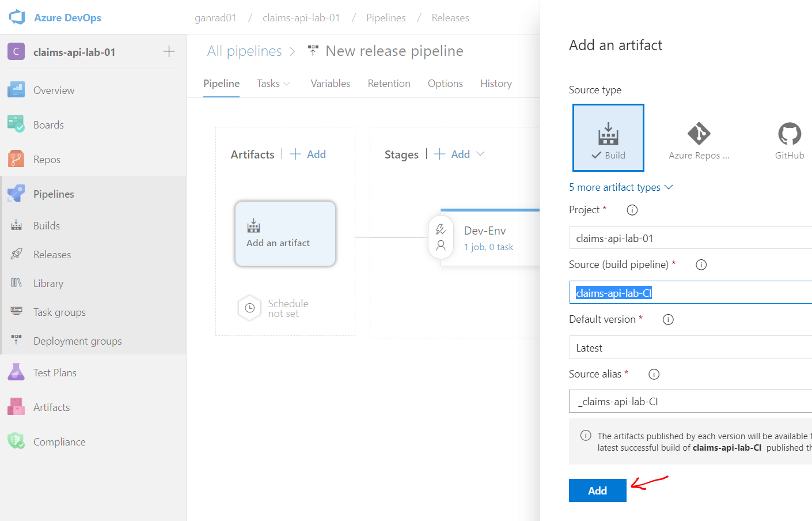Click the pre-deployment trigger lightning icon
The height and width of the screenshot is (521, 812).
click(441, 229)
